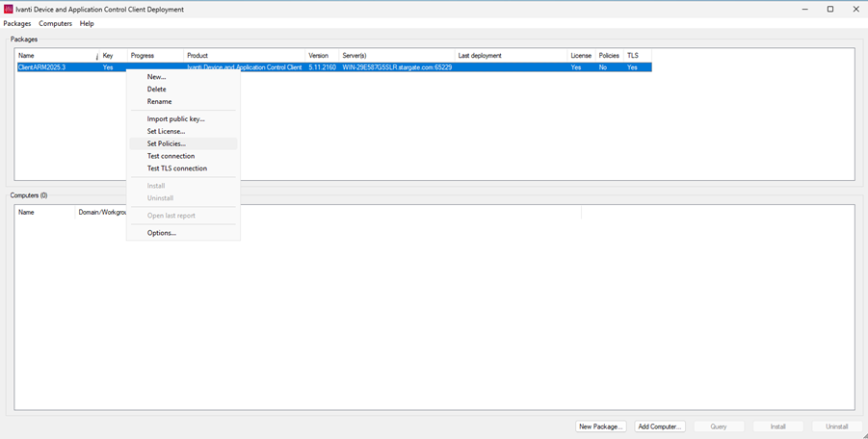Click the Add Computer... button
The width and height of the screenshot is (868, 439).
click(x=659, y=426)
